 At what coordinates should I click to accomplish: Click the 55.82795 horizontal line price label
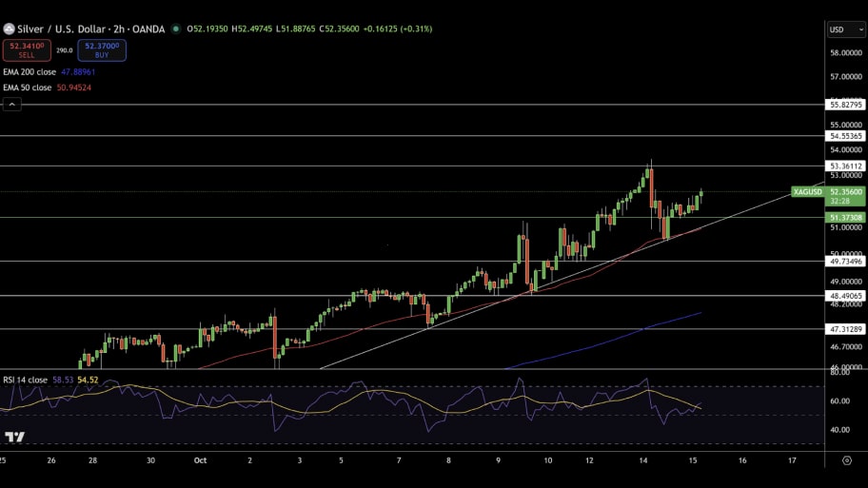tap(846, 105)
